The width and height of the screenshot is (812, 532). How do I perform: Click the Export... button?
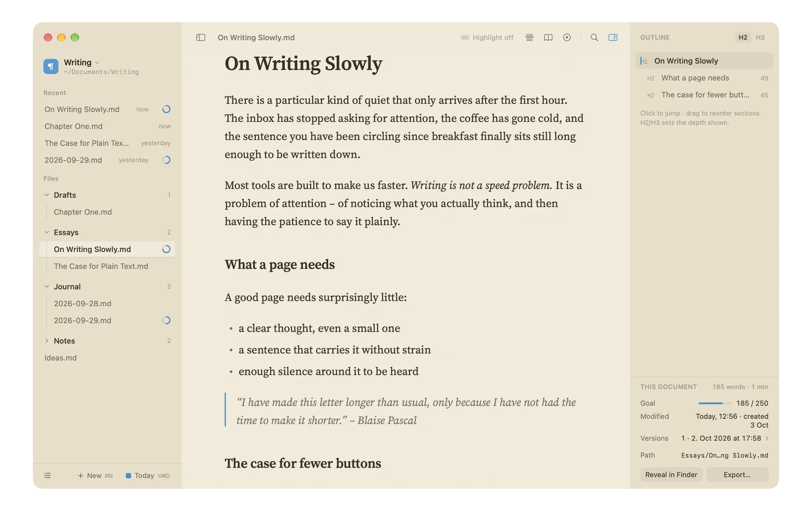point(737,475)
